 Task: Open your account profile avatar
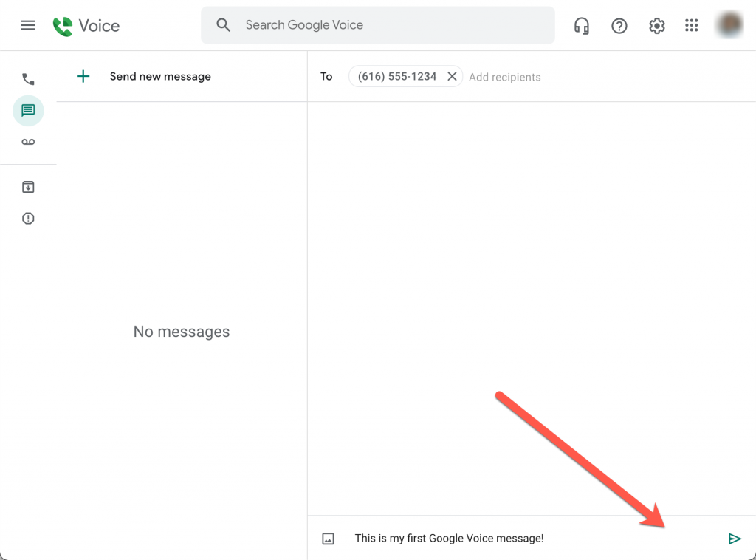pyautogui.click(x=729, y=24)
